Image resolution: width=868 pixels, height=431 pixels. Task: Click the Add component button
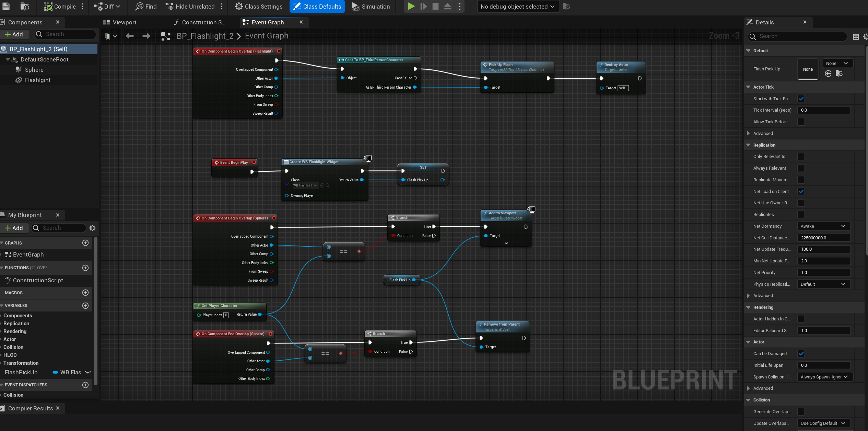pyautogui.click(x=14, y=34)
